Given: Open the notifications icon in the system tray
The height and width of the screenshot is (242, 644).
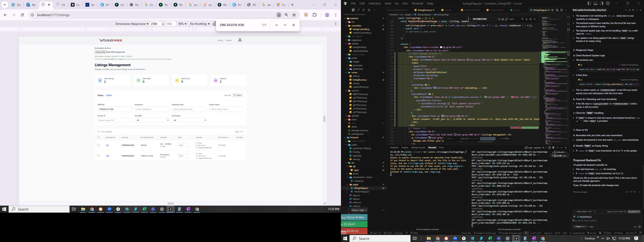Looking at the screenshot, I should point(636,238).
